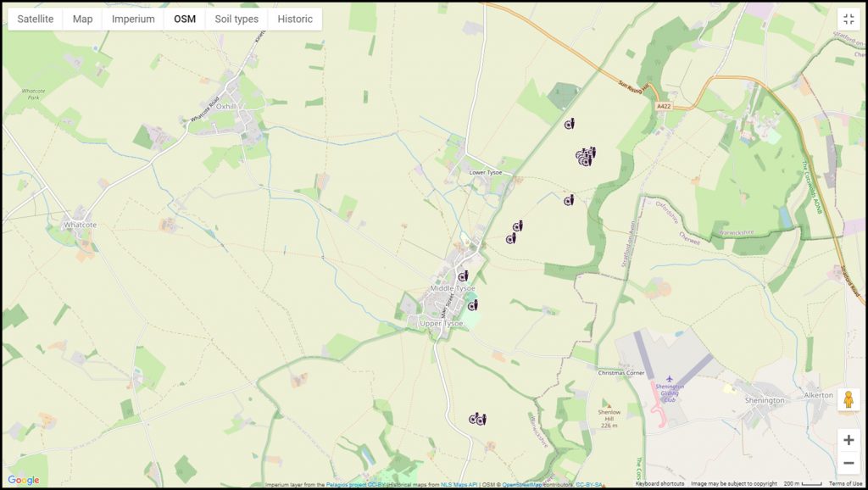This screenshot has width=868, height=490.
Task: Toggle the Soil types layer
Action: tap(236, 17)
